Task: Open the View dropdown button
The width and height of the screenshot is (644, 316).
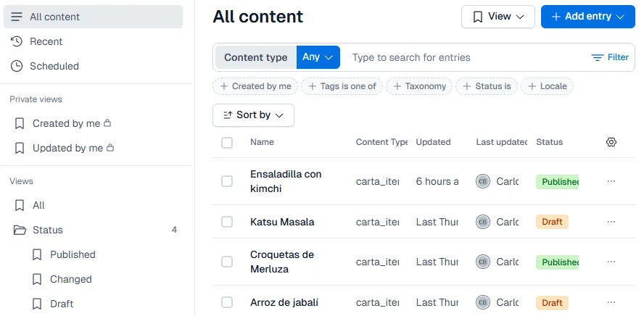Action: (498, 17)
